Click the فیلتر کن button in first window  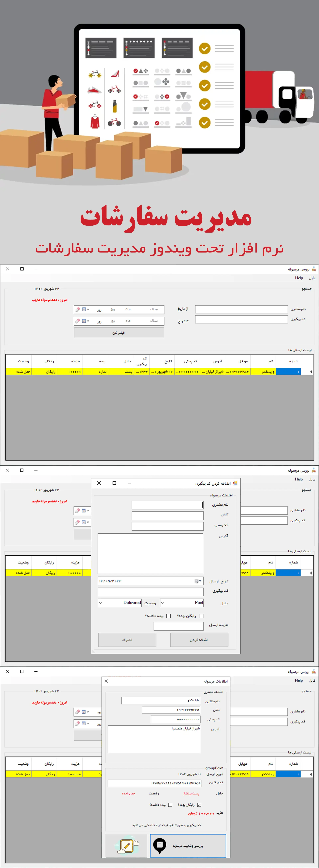coord(119,333)
